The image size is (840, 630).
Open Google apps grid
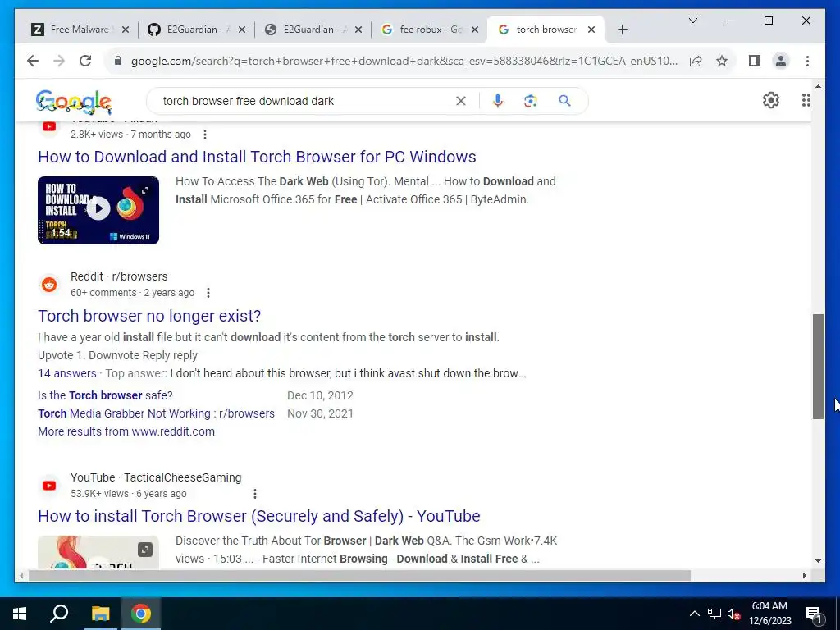806,100
